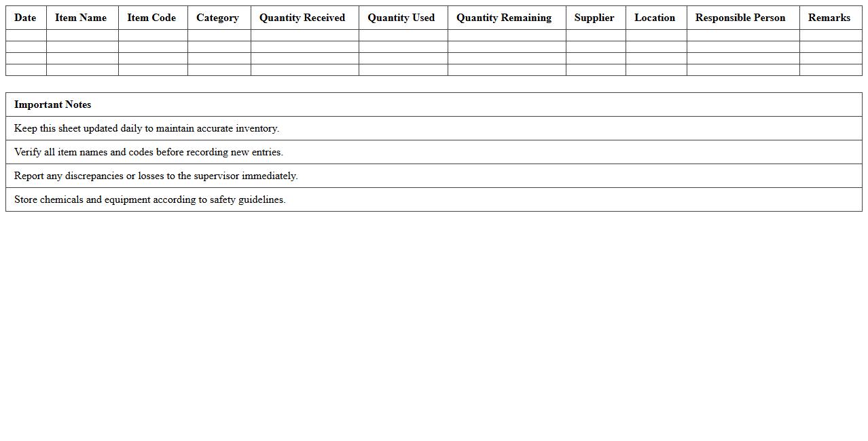868x441 pixels.
Task: Select the Item Name column header
Action: pyautogui.click(x=81, y=18)
